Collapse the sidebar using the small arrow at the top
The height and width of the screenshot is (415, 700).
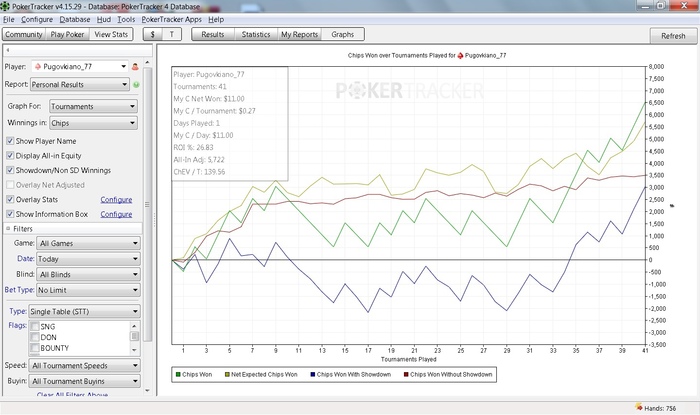pyautogui.click(x=8, y=50)
